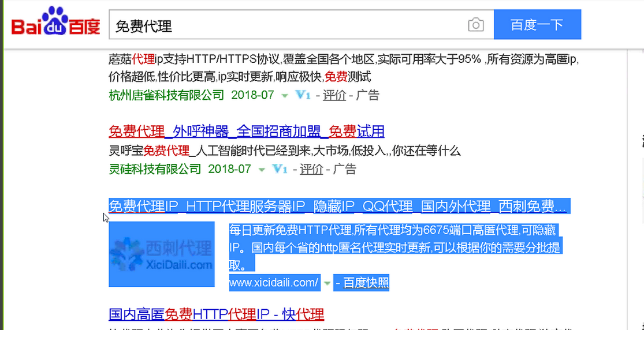This screenshot has height=341, width=644.
Task: Click the 评价 link for 灵硅科技有限公司
Action: coord(311,169)
